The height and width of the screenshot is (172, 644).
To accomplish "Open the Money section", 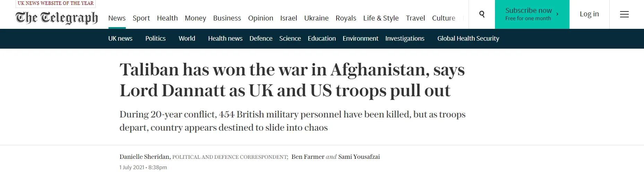I will pos(195,18).
